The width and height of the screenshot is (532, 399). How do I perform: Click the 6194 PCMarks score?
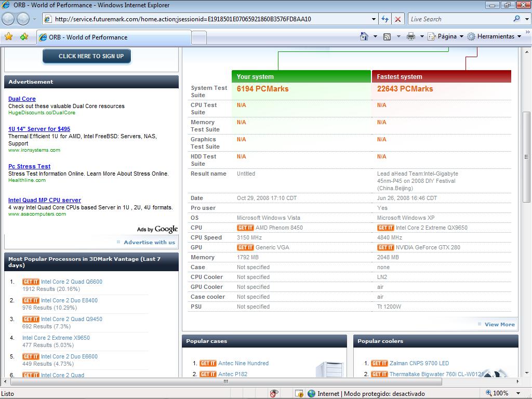tap(262, 89)
